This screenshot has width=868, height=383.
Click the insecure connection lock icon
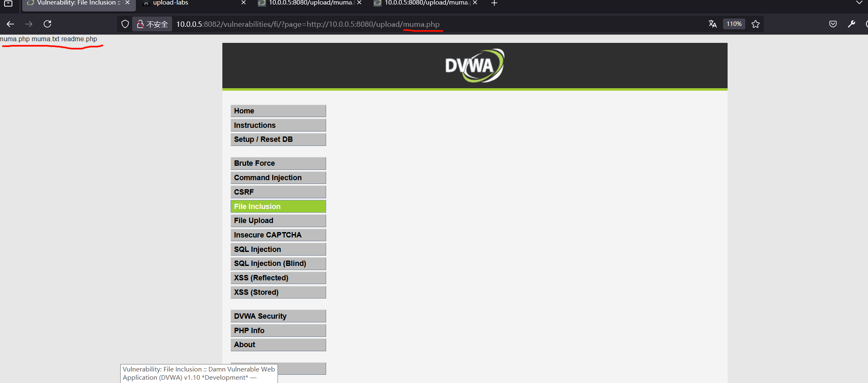(152, 24)
